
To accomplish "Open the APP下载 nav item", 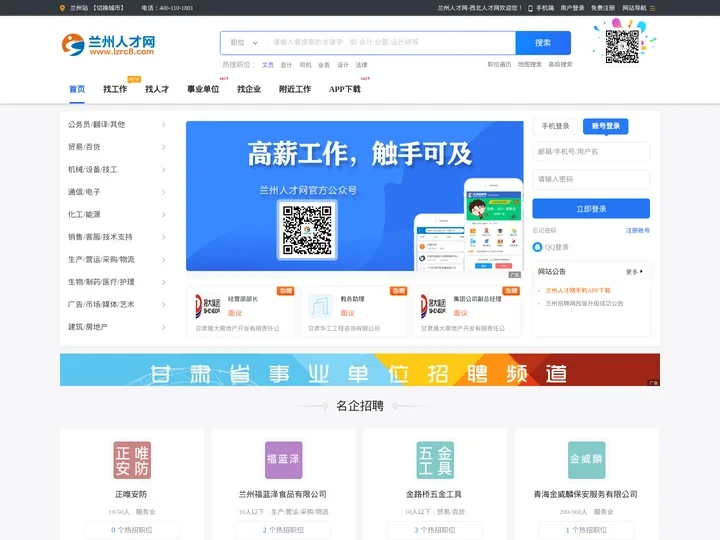I will [344, 89].
